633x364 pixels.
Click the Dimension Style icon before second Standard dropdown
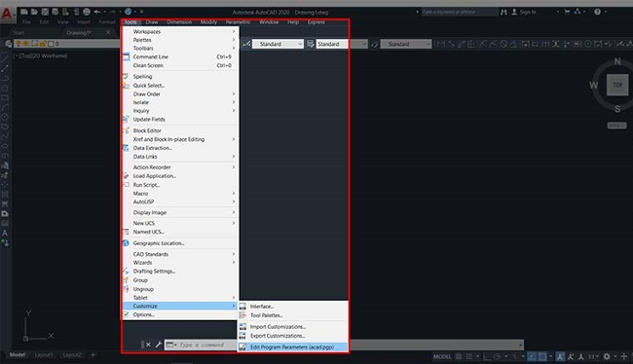coord(310,44)
